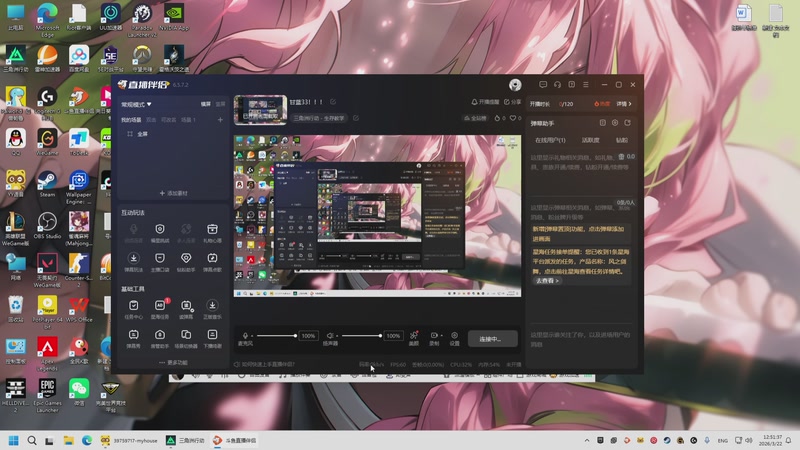Screen dimensions: 800x450
Task: Click the speaker volume slider handle
Action: (380, 336)
